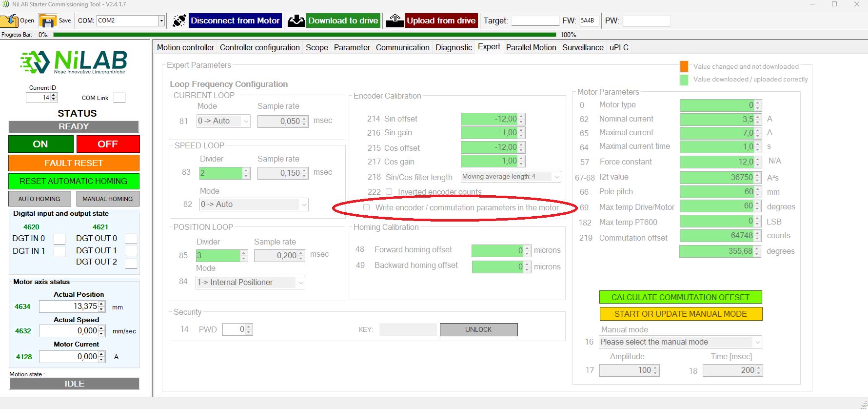868x409 pixels.
Task: Open the Diagnostic tab
Action: coord(454,47)
